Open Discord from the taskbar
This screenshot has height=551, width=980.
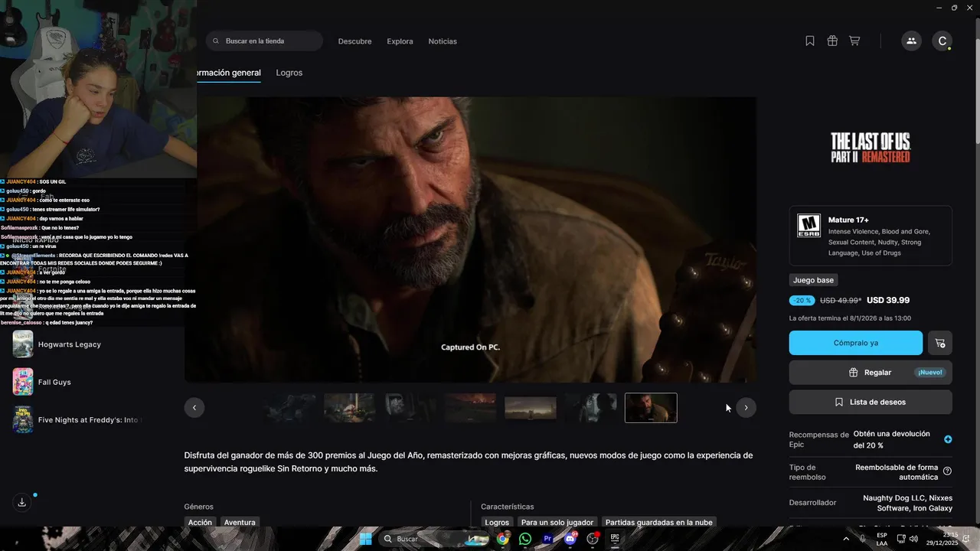point(570,539)
